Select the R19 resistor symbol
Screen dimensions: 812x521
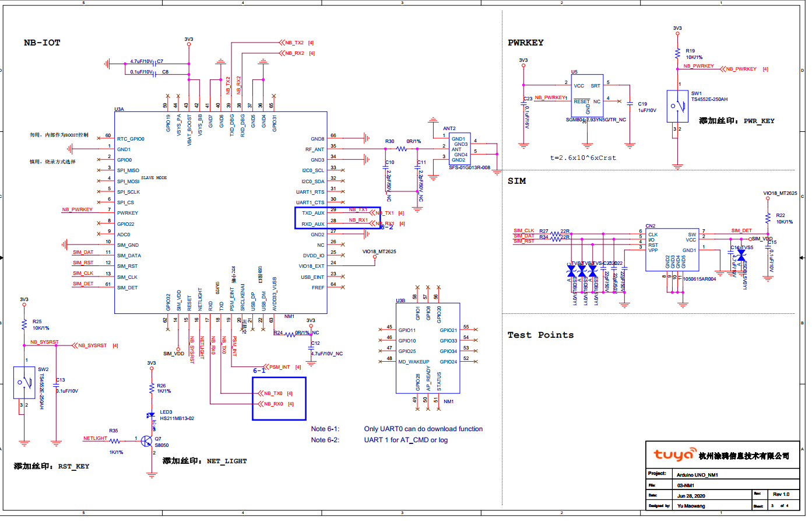[677, 53]
